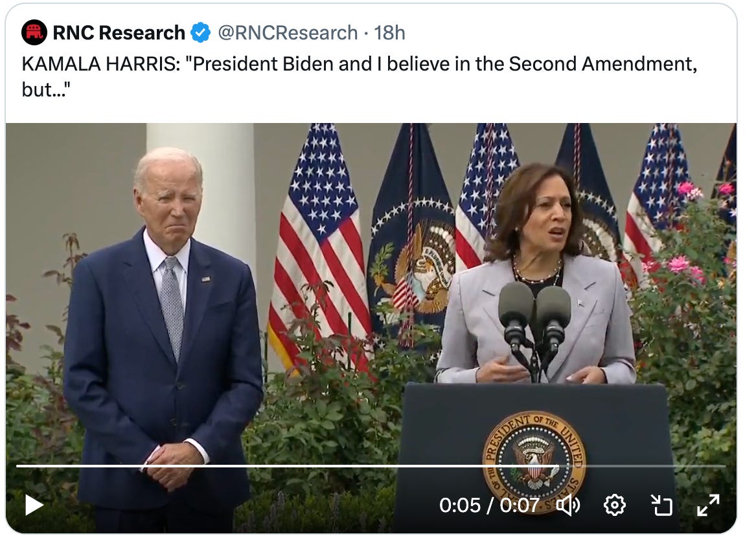The image size is (756, 536).
Task: Click the KAMALA HARRIS tweet text
Action: 360,76
